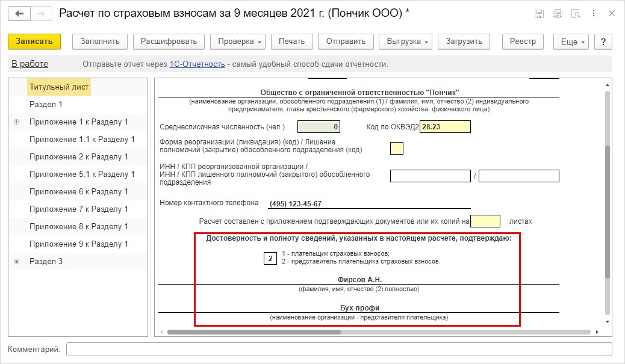The width and height of the screenshot is (625, 364).
Task: Click the reorganization form code box
Action: click(397, 148)
